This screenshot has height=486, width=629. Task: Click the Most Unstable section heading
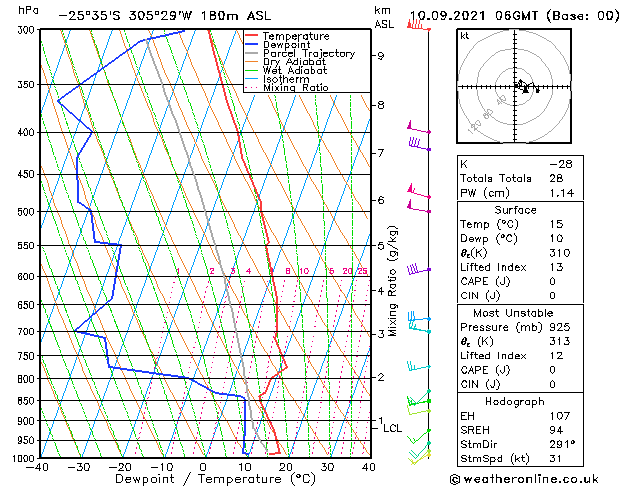[513, 313]
